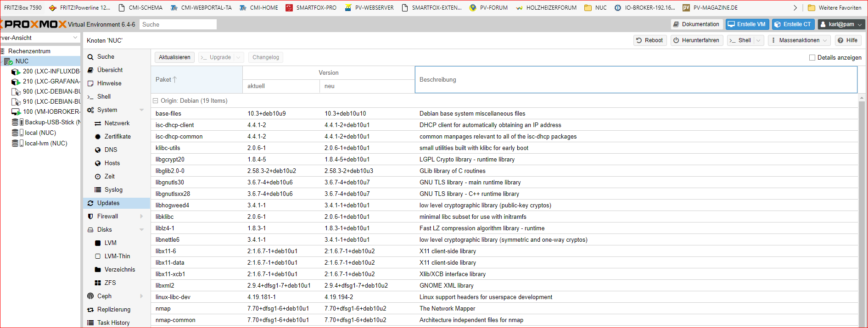
Task: Open the Server-Ansicht view dropdown
Action: 75,38
